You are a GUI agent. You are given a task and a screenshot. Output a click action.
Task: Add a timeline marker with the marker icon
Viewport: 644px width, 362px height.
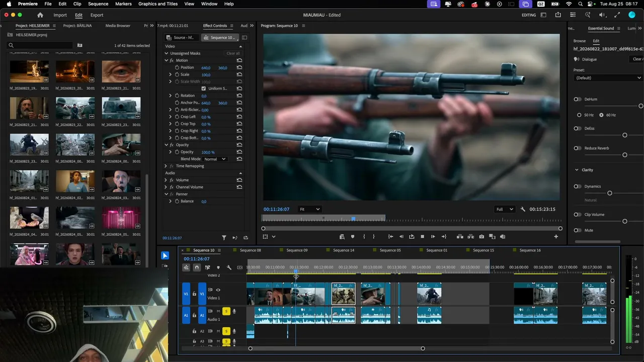218,267
